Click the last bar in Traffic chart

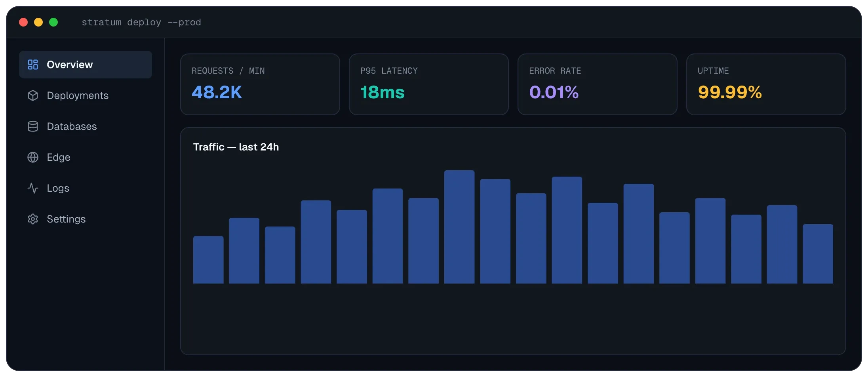tap(818, 254)
